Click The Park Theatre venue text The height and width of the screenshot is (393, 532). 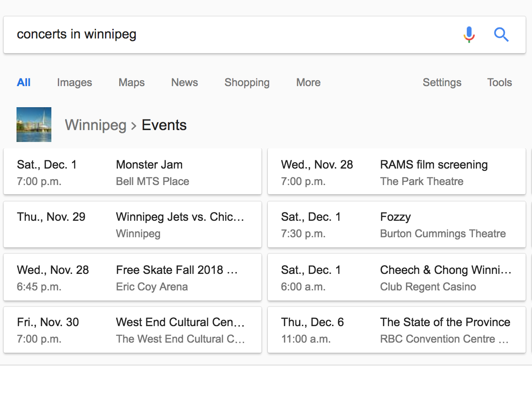(x=422, y=181)
